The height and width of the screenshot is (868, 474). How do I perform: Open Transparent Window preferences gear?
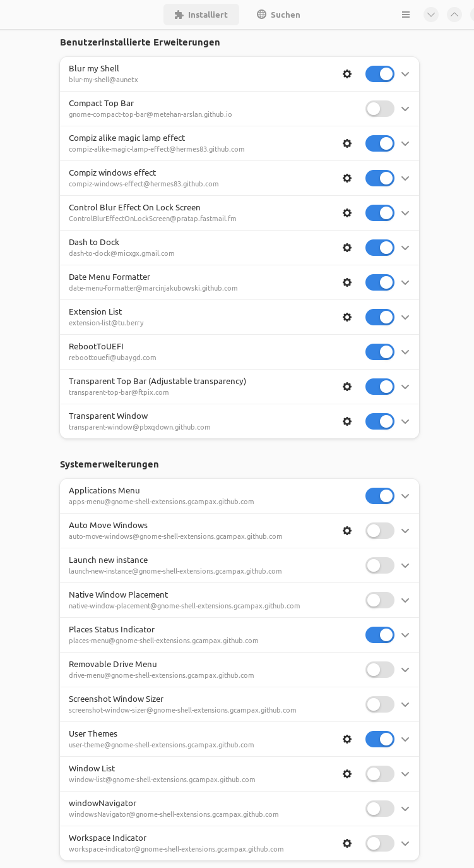click(x=347, y=421)
